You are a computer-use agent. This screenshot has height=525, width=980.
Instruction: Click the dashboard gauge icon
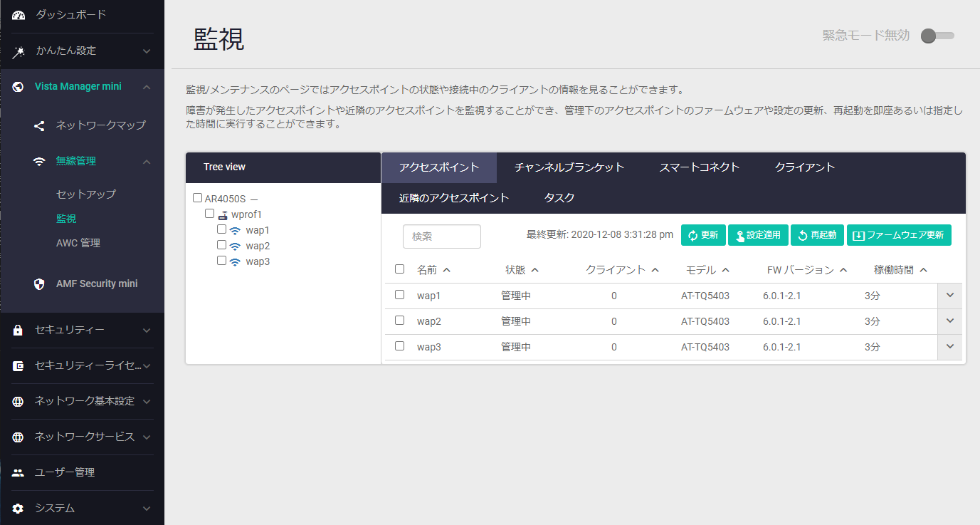(x=19, y=15)
